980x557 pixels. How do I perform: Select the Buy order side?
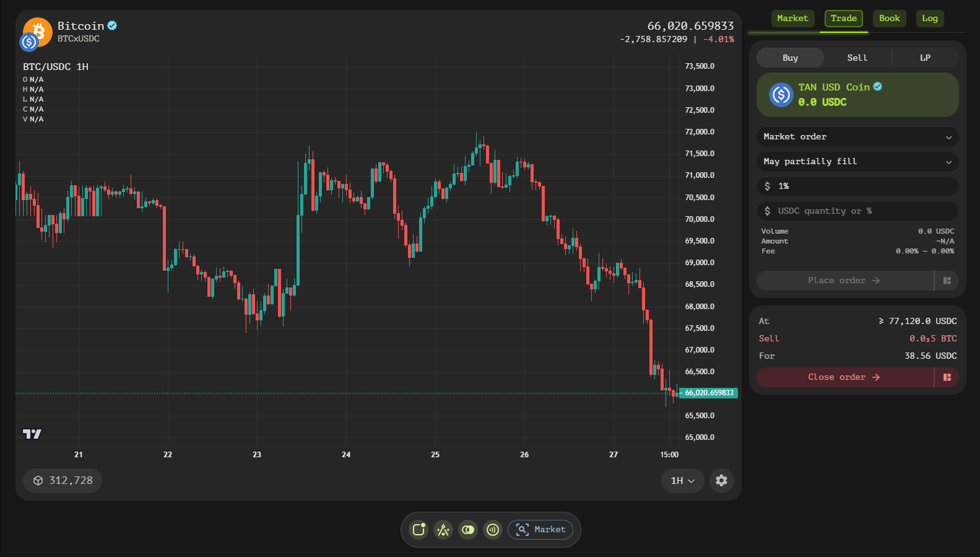tap(791, 58)
